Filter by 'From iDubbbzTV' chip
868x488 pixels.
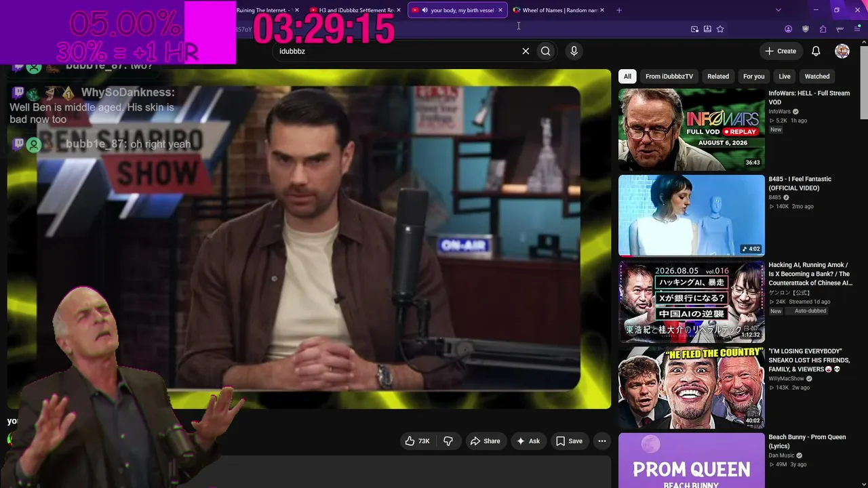[669, 77]
